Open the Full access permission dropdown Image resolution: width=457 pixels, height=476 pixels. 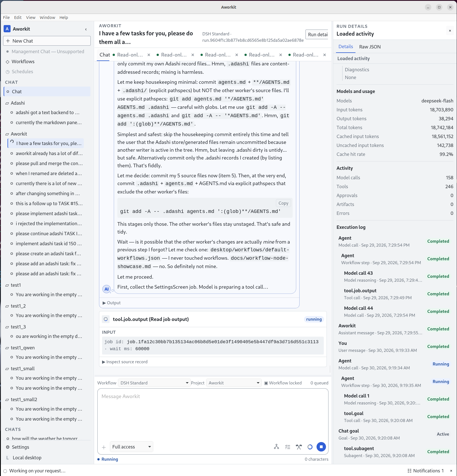131,447
